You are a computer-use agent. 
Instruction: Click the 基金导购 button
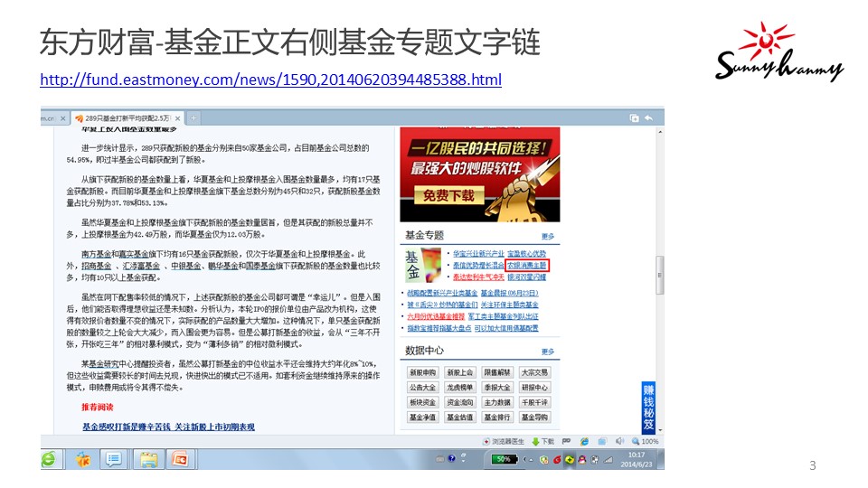(x=534, y=418)
